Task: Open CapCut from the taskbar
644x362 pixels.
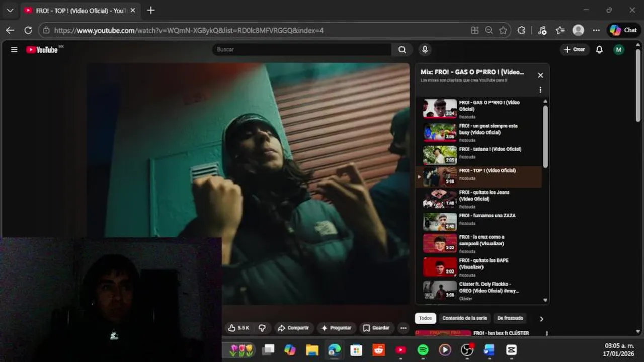Action: click(x=512, y=350)
